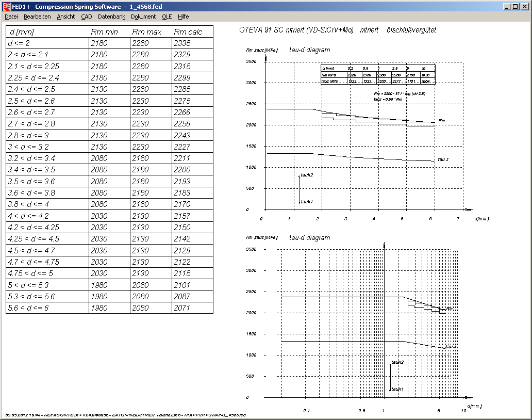Click the FED1+ application icon in title bar
This screenshot has width=532, height=420.
[x=6, y=6]
